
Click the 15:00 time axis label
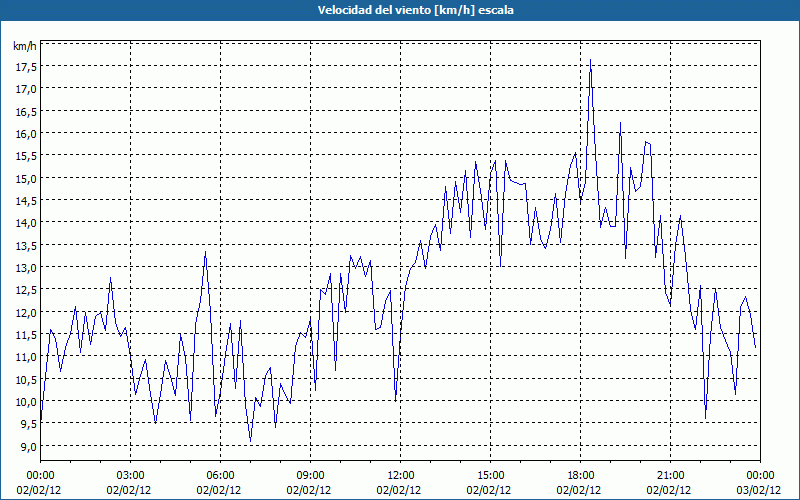[490, 476]
